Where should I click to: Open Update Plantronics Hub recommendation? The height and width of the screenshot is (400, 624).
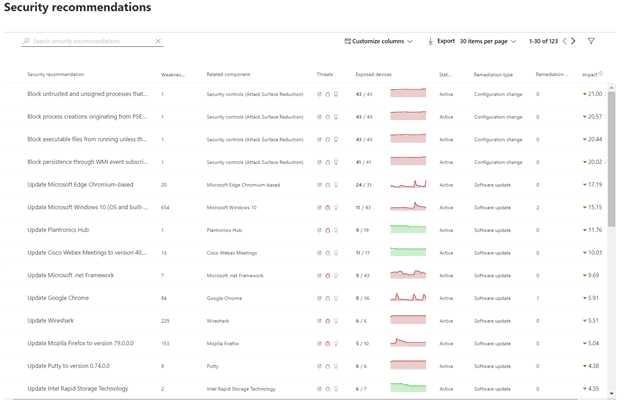(x=58, y=230)
